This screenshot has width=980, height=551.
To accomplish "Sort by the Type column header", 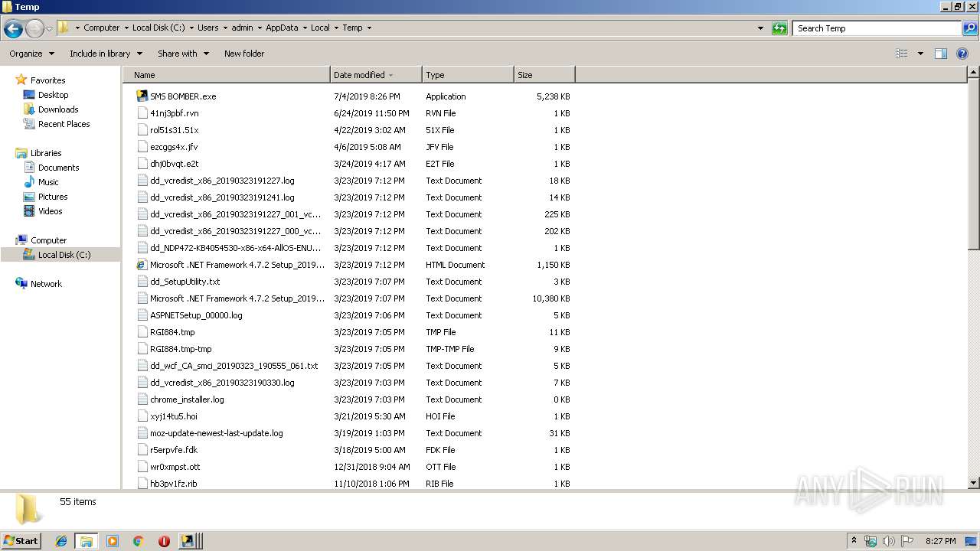I will (468, 75).
